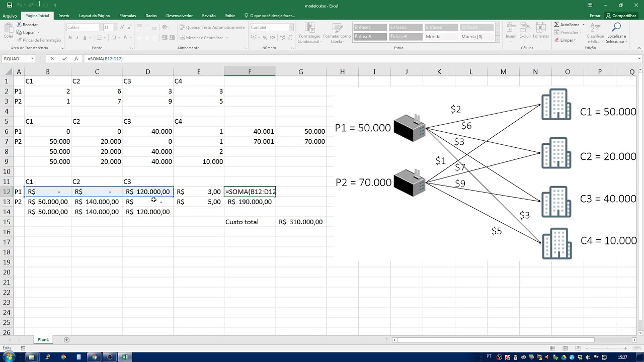Add a new sheet with plus icon
Screen dimensions: 644x362
coord(67,340)
